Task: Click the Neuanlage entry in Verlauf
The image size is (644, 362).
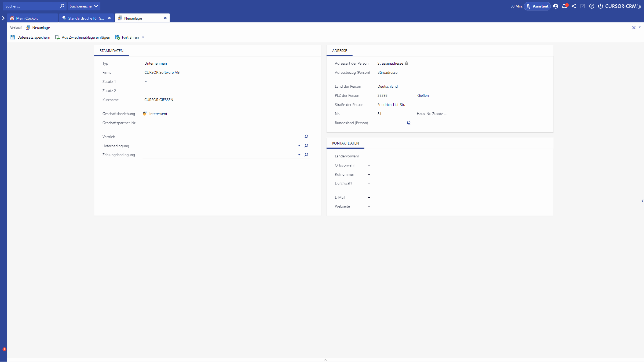Action: (41, 27)
